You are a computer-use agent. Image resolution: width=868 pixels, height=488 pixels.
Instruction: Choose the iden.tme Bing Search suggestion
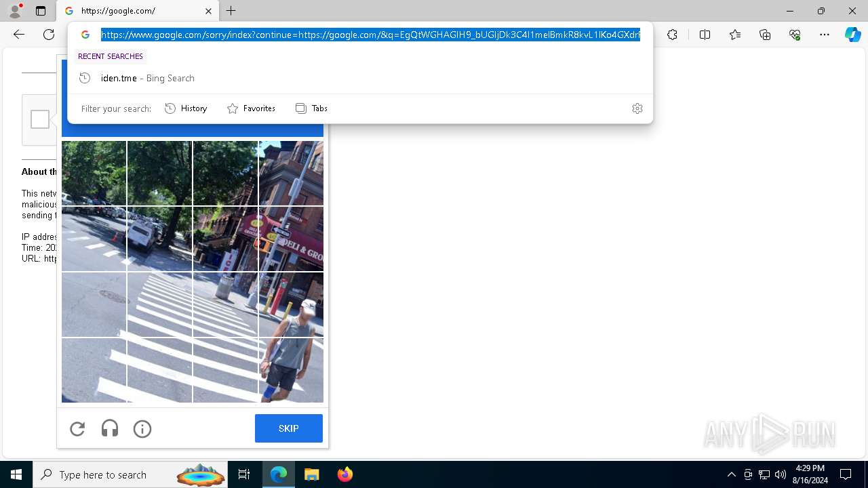(x=360, y=78)
